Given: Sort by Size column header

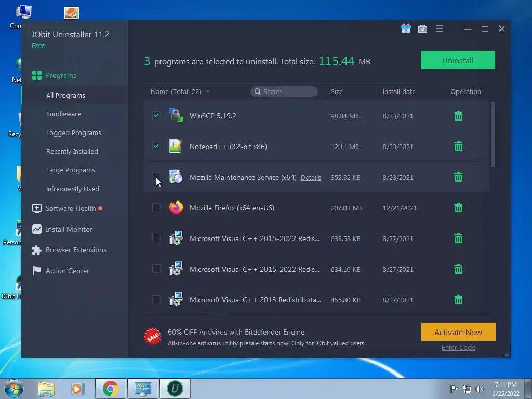Looking at the screenshot, I should point(337,91).
